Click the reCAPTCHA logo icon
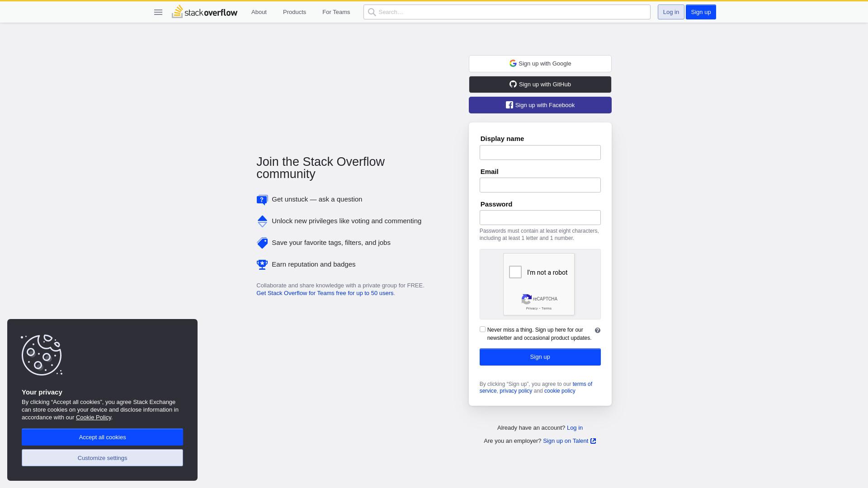Screen dimensions: 868x488 point(526,299)
